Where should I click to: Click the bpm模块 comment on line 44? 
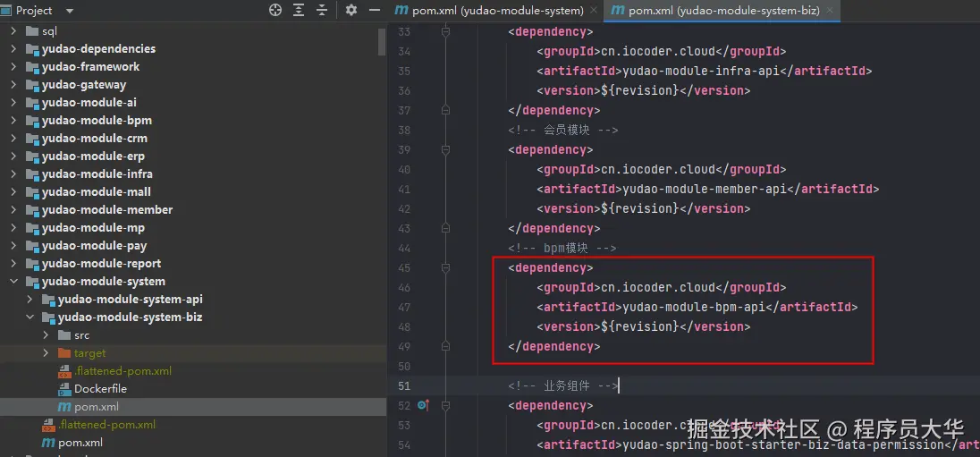[x=562, y=249]
